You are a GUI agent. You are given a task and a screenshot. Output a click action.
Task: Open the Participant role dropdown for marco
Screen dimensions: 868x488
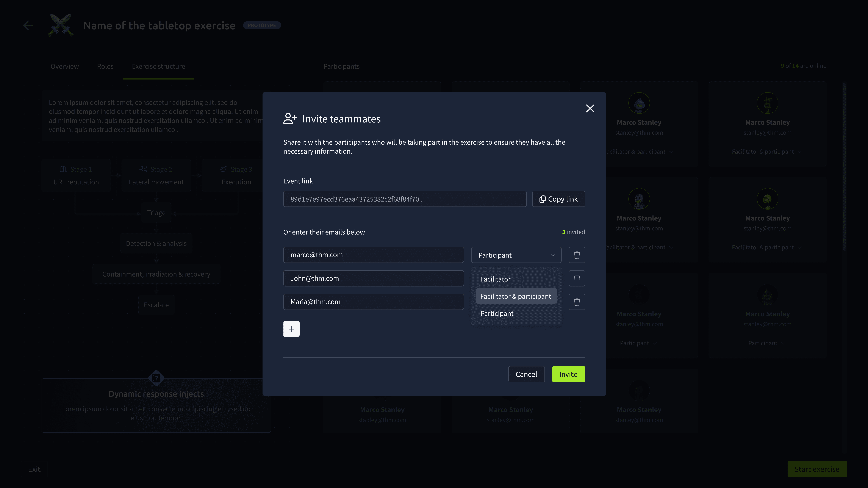click(x=516, y=255)
